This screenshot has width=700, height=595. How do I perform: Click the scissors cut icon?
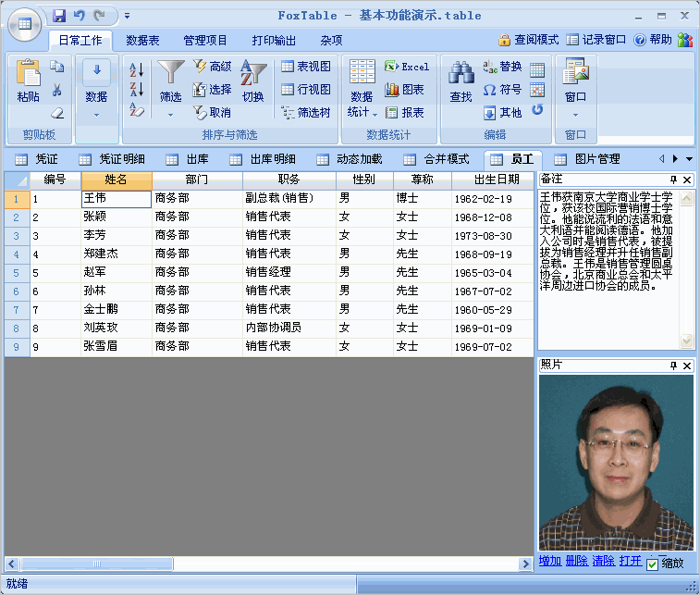(56, 90)
